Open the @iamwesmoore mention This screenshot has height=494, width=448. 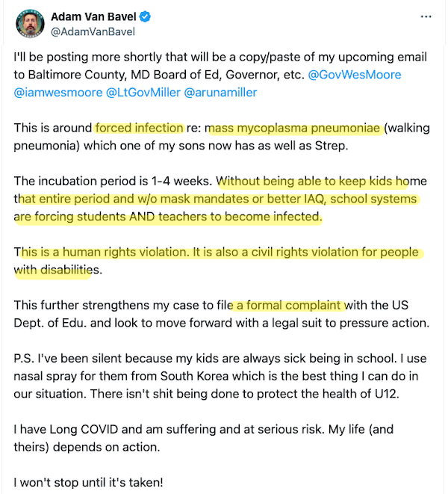click(57, 92)
